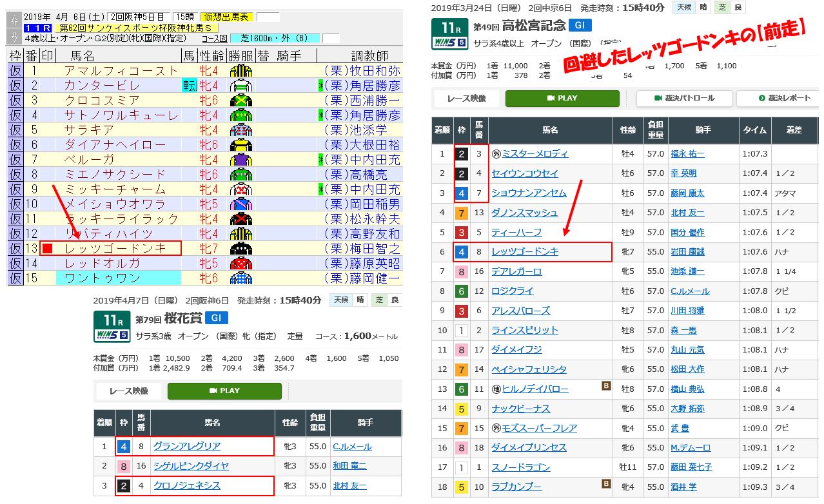Open jockey link 福永 祐一
This screenshot has height=504, width=824.
687,154
